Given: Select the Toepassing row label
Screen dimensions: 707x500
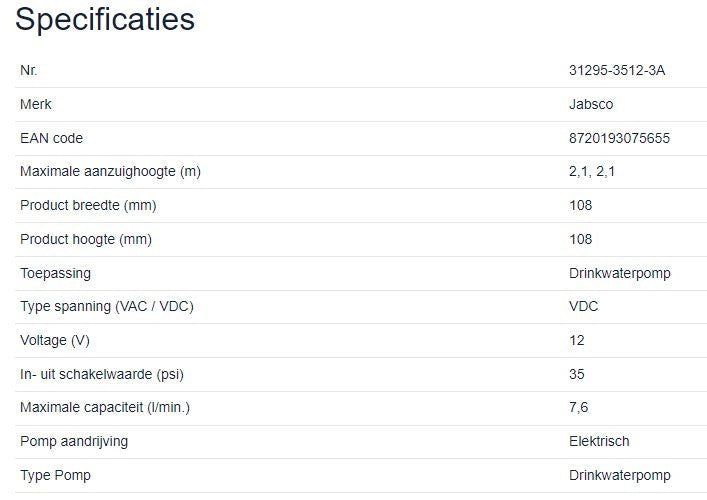Looking at the screenshot, I should tap(55, 273).
